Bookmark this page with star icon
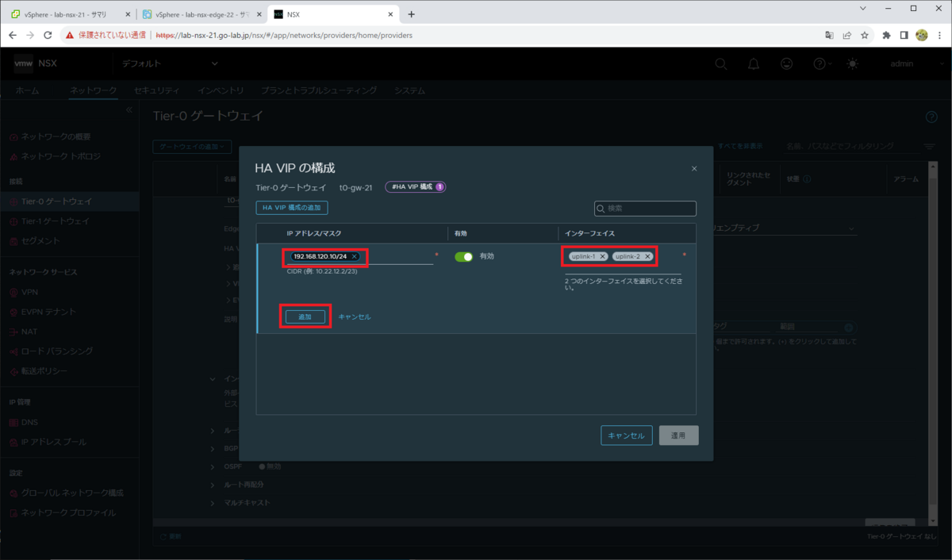Screen dimensions: 952x560 (x=864, y=36)
